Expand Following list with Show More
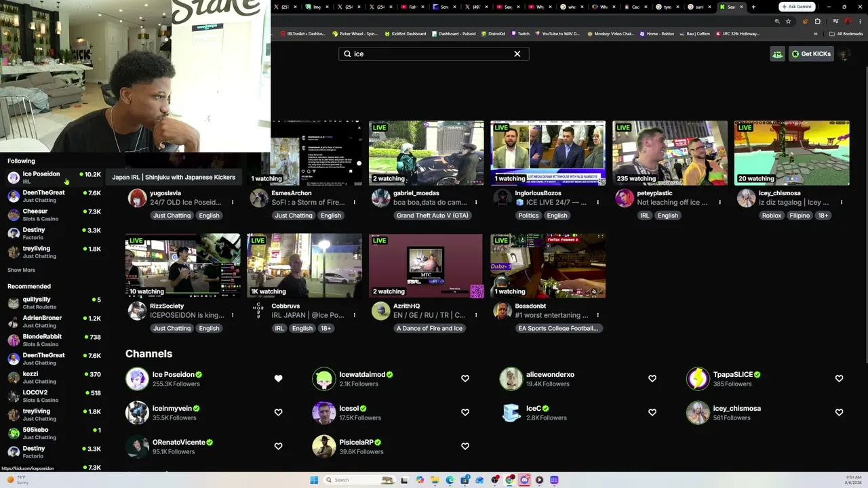 [x=21, y=270]
